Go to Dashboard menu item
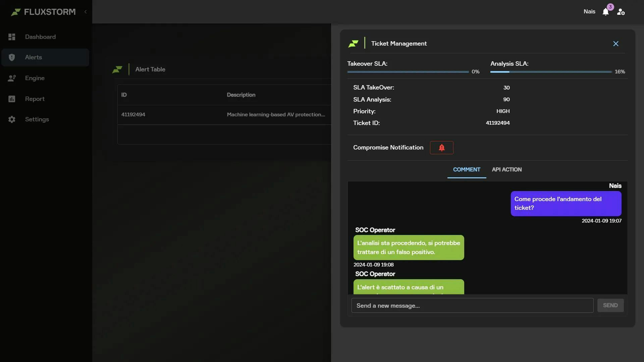Screen dimensions: 644x362 tap(45, 37)
